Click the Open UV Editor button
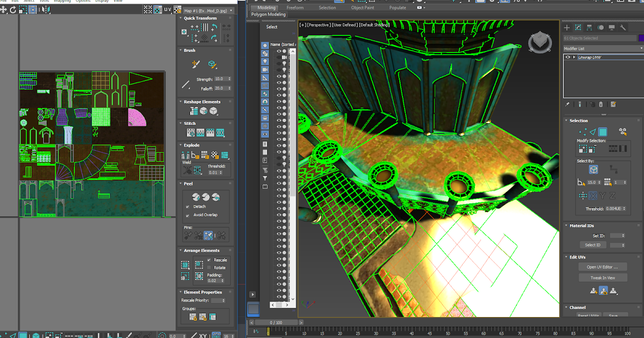This screenshot has height=338, width=644. (x=603, y=267)
